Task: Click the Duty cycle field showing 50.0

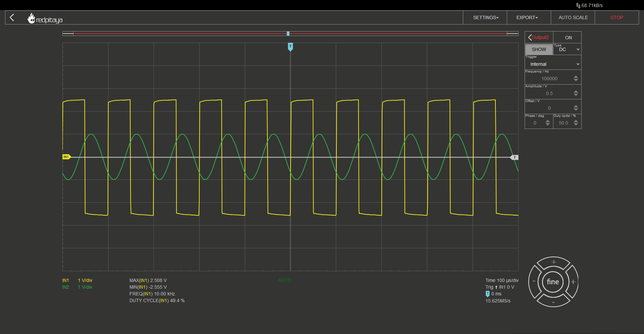Action: (563, 123)
